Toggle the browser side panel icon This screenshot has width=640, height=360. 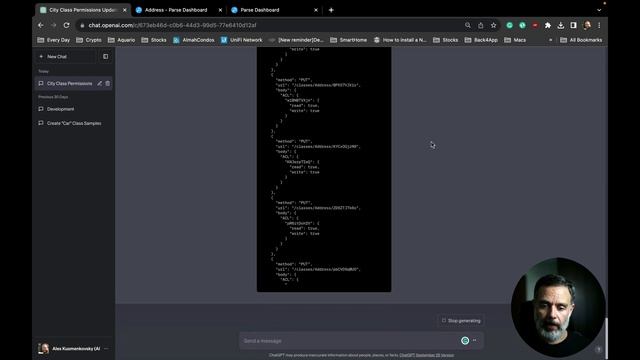click(x=573, y=25)
